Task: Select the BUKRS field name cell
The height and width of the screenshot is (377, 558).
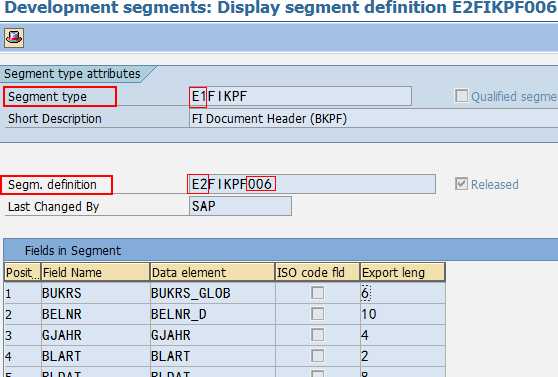Action: pyautogui.click(x=95, y=293)
